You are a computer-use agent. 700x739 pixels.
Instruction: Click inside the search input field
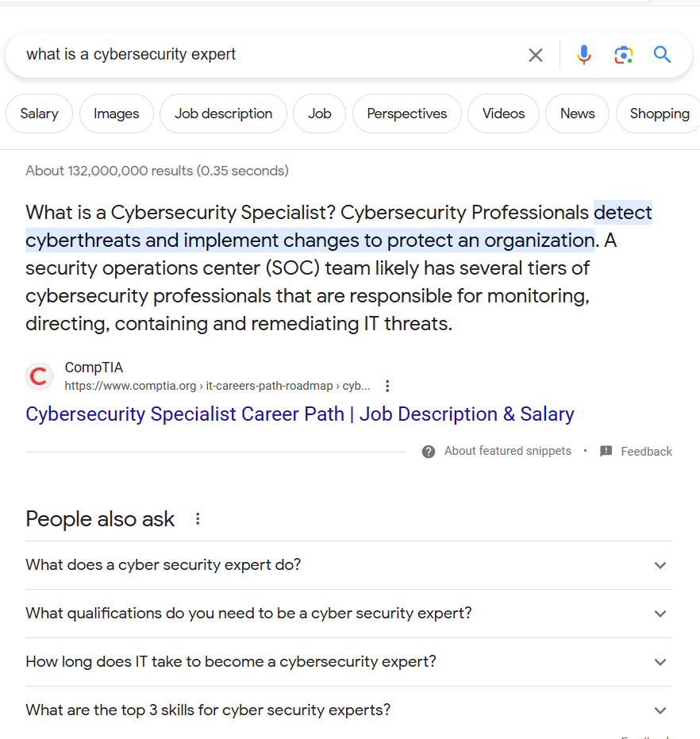(238, 55)
